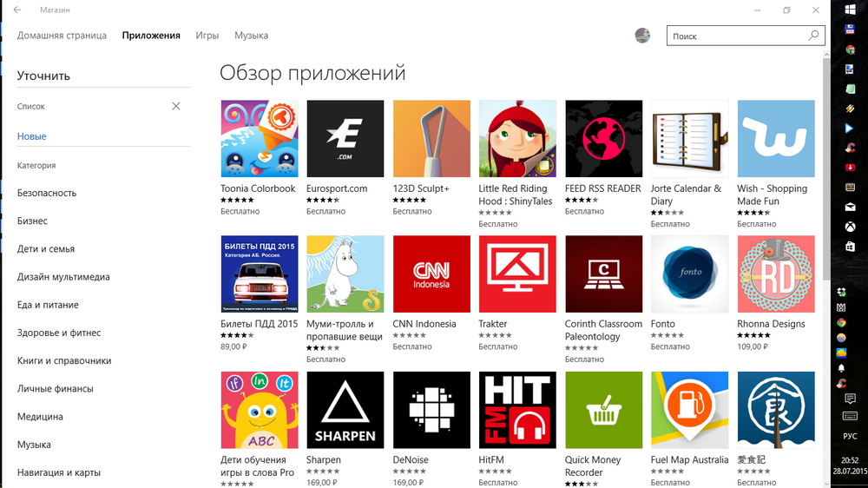This screenshot has width=868, height=488.
Task: Open the CNN Indonesia app icon
Action: pyautogui.click(x=431, y=274)
